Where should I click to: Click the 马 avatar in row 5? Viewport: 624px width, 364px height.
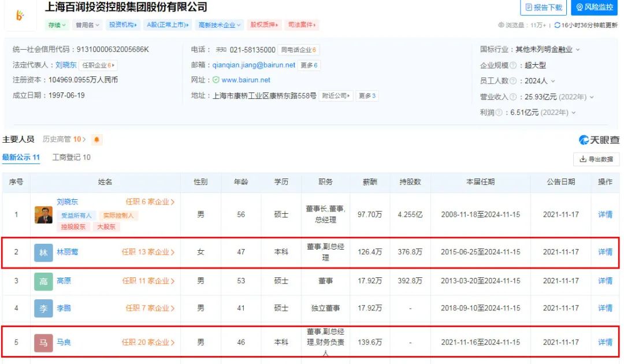(43, 343)
